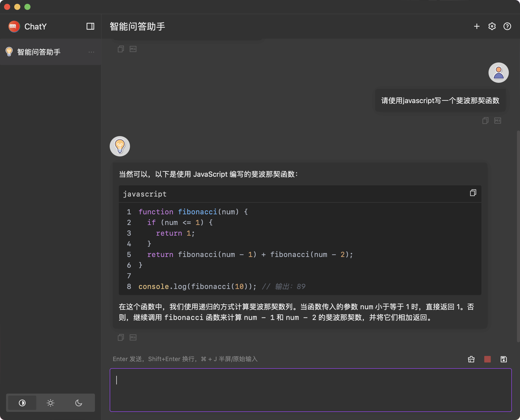Screen dimensions: 520x420
Task: Enable light theme sun toggle
Action: (51, 403)
